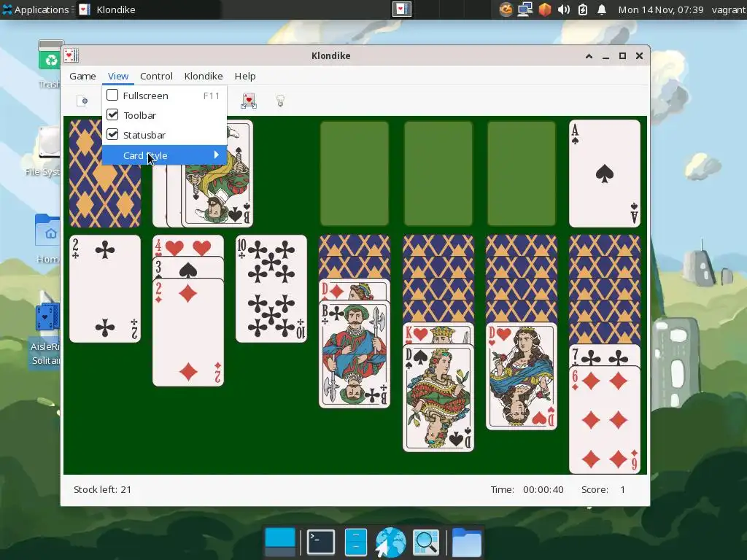
Task: Click the vagrant user menu
Action: [x=729, y=9]
